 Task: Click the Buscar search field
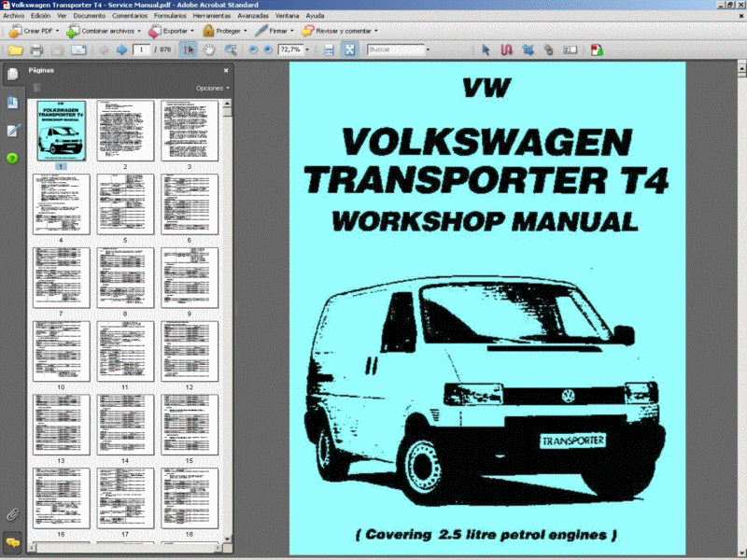point(396,49)
